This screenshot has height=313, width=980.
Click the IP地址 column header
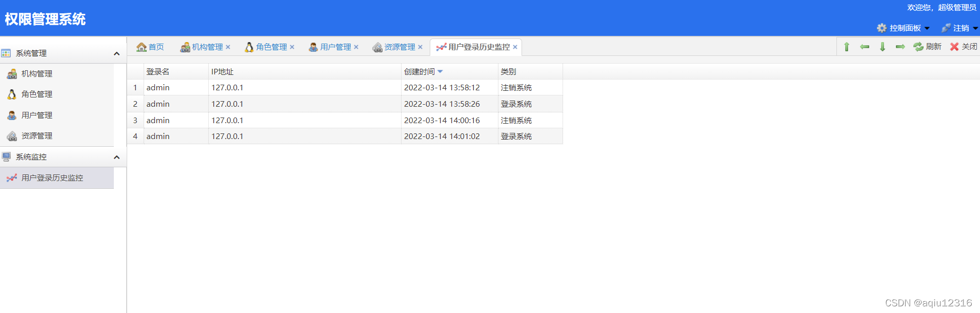pyautogui.click(x=305, y=72)
